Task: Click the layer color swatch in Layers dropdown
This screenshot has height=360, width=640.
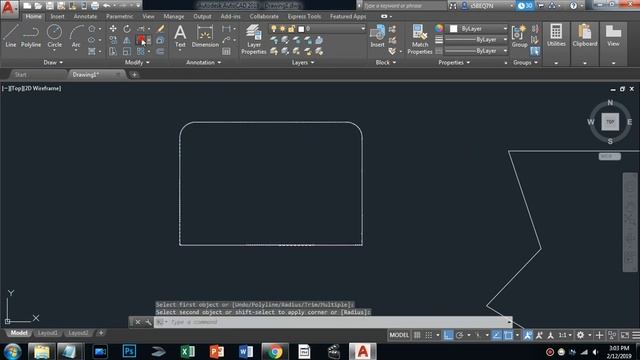Action: click(301, 29)
